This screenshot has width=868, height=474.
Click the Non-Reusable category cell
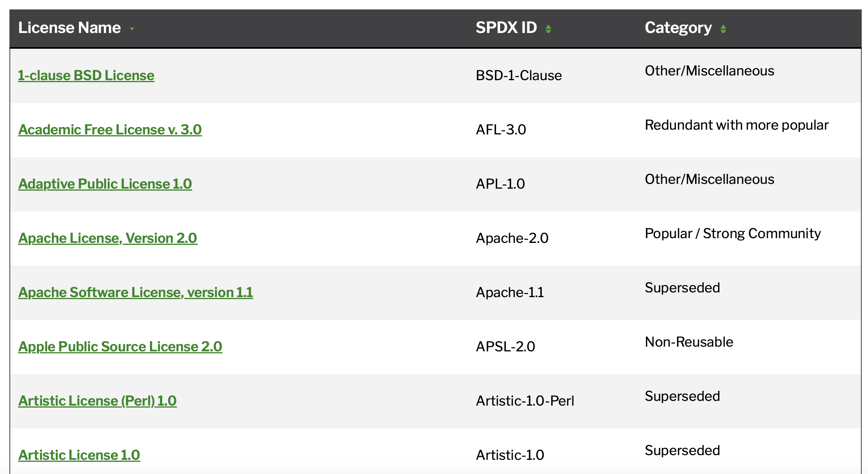pos(689,342)
